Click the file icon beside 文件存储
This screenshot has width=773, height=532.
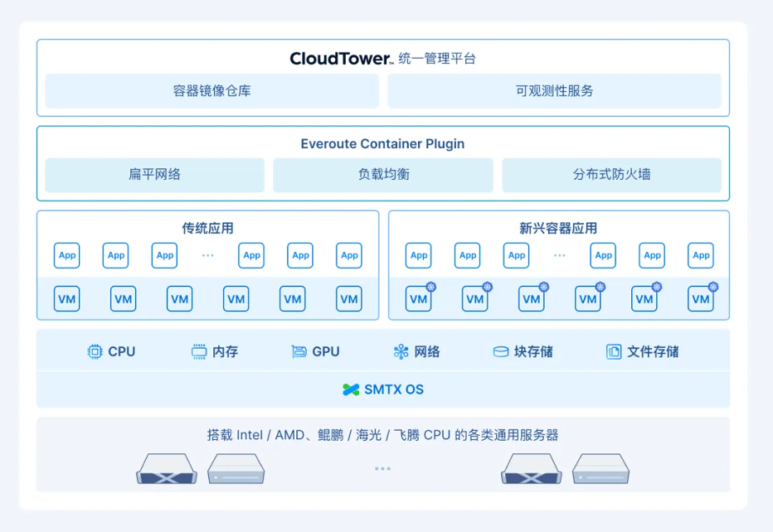(614, 351)
